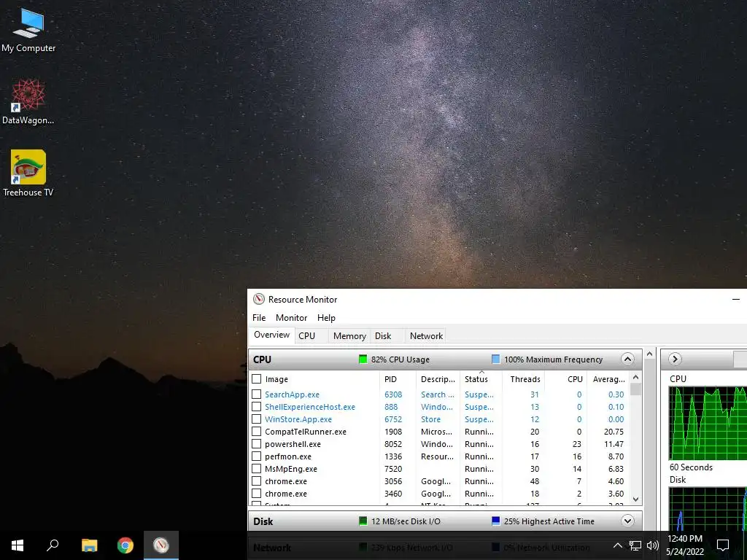Check the SearchApp.exe checkbox
Viewport: 747px width, 560px height.
(x=256, y=394)
